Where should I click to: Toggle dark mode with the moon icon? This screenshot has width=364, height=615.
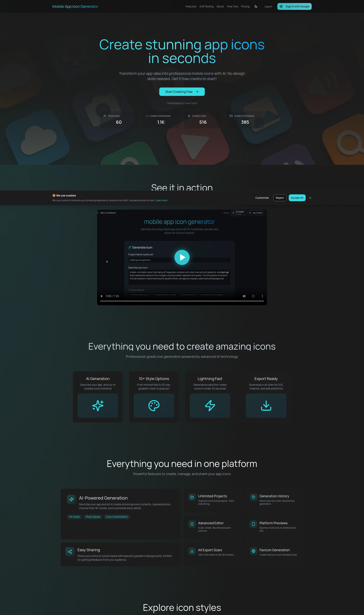[x=256, y=6]
